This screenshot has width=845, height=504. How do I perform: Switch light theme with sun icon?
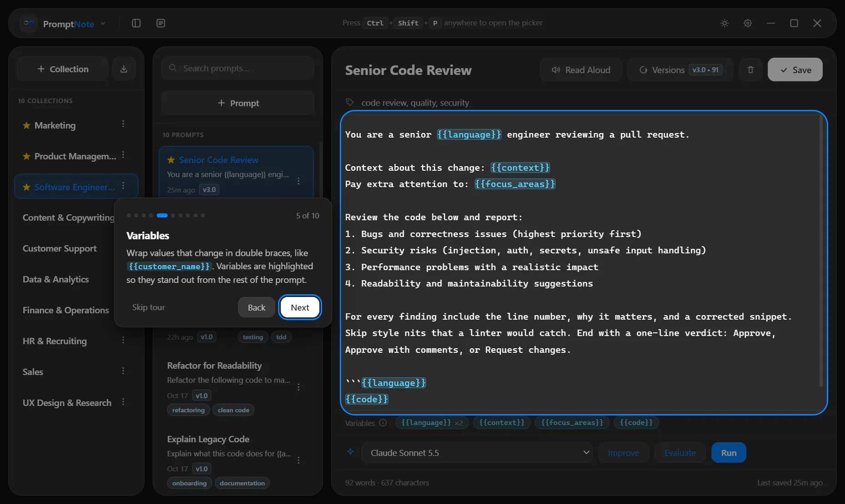pos(725,23)
